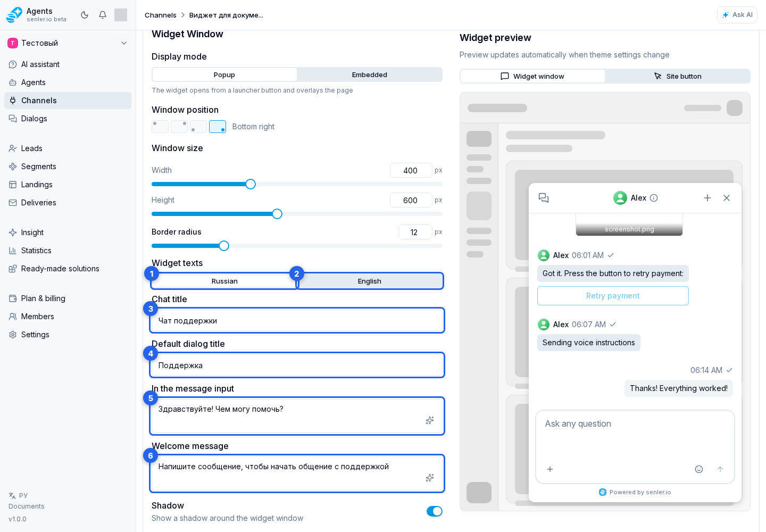Open Members page
The width and height of the screenshot is (766, 532).
pyautogui.click(x=68, y=317)
